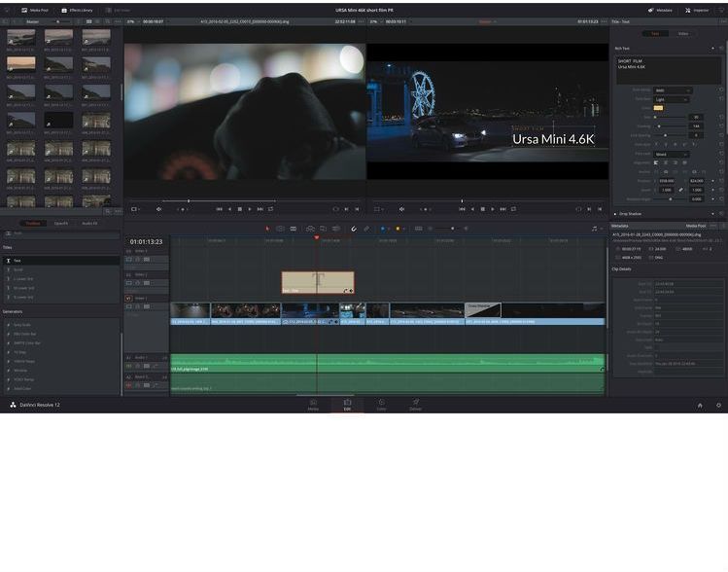Click the link zoom chain icon
The height and width of the screenshot is (572, 728).
(x=680, y=190)
